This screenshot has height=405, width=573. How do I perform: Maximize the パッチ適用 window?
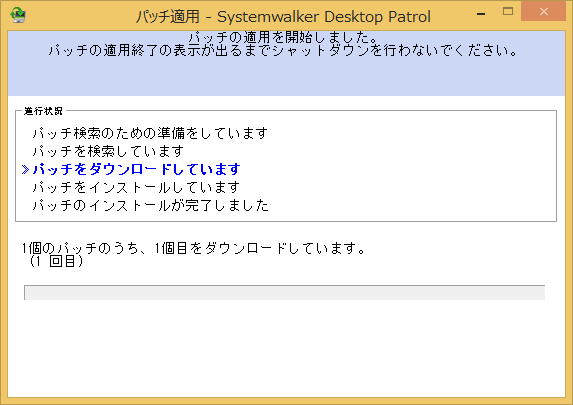pyautogui.click(x=508, y=12)
